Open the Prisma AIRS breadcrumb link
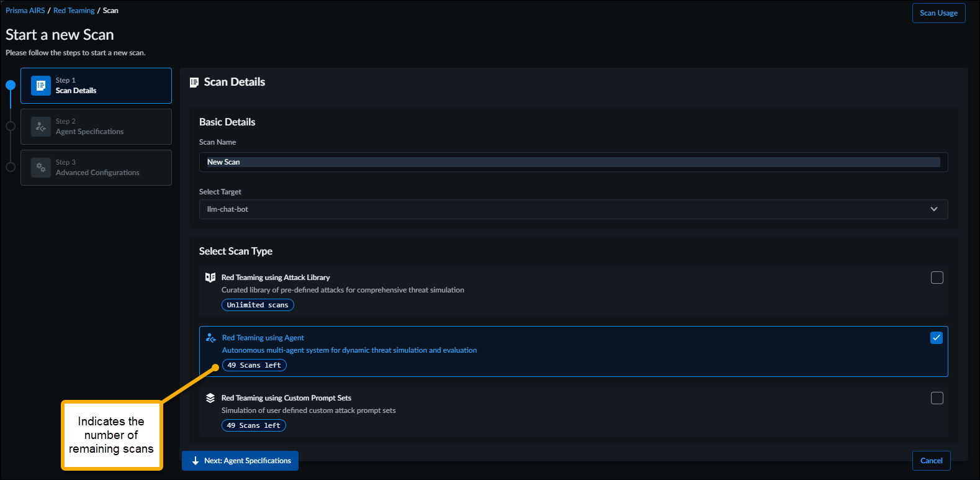 (25, 11)
